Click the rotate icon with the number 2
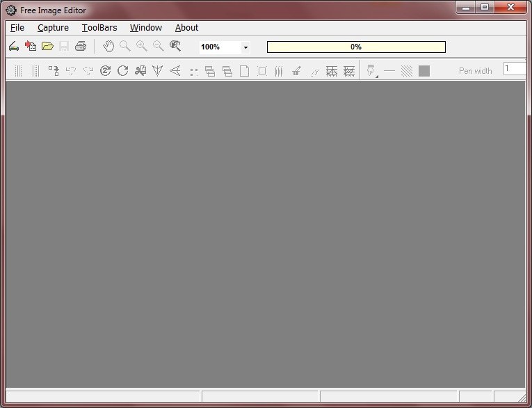532x408 pixels. [106, 70]
